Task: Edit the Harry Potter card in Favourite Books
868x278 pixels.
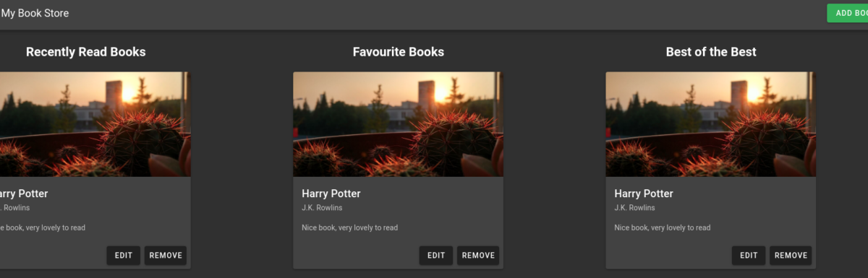Action: (x=436, y=255)
